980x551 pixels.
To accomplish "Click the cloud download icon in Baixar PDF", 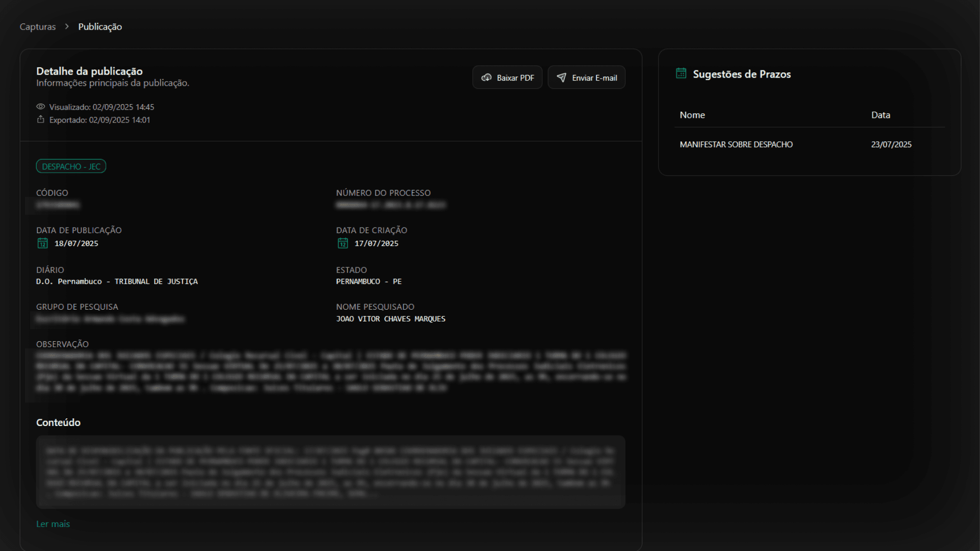I will coord(486,78).
